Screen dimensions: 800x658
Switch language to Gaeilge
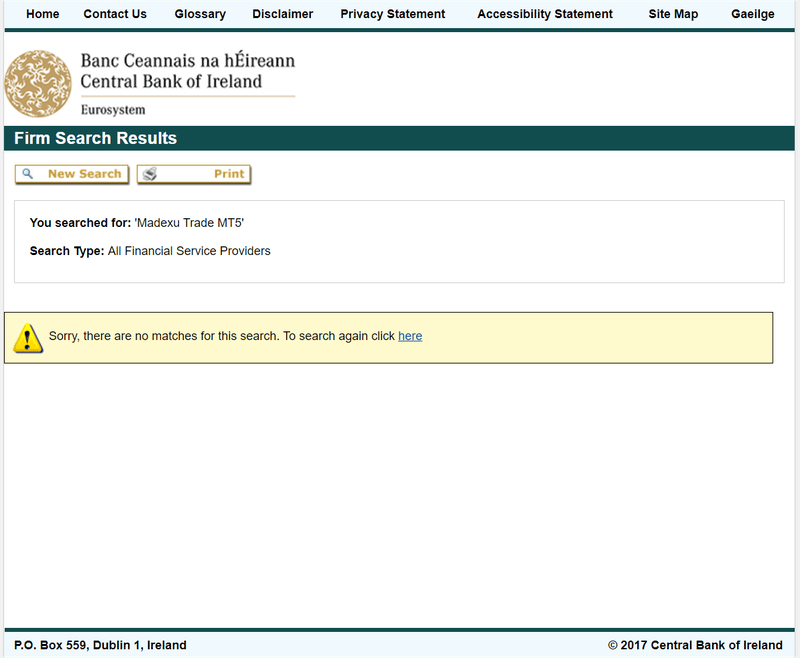[x=753, y=14]
